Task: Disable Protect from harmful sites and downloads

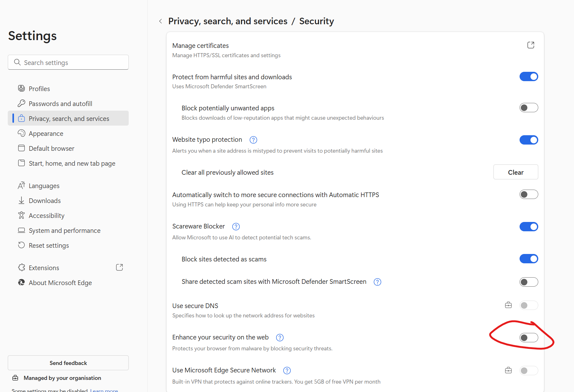Action: pyautogui.click(x=529, y=76)
